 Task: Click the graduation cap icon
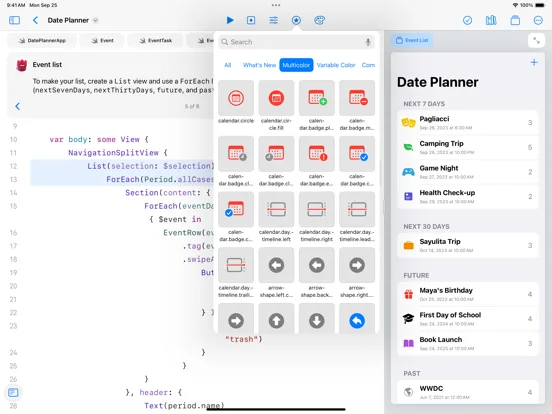click(408, 319)
